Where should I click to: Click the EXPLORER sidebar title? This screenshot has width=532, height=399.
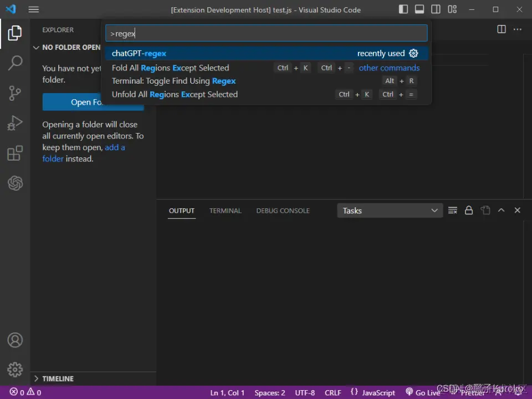click(58, 30)
